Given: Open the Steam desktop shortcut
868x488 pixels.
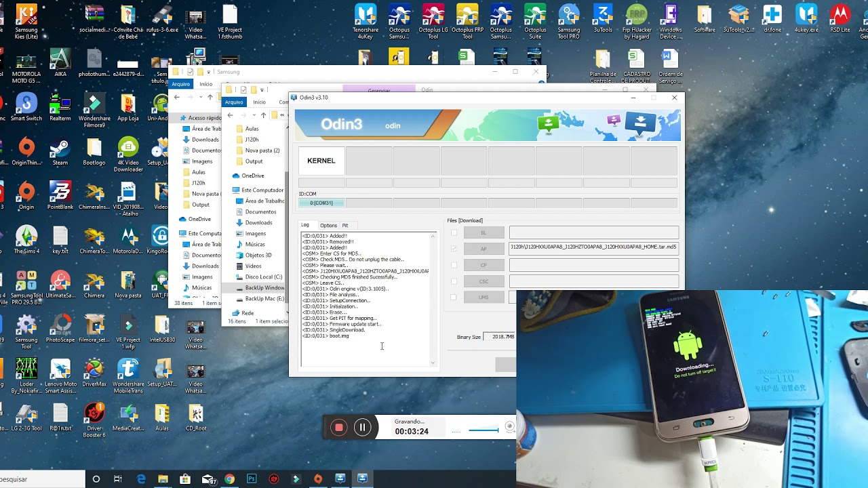Looking at the screenshot, I should click(60, 152).
